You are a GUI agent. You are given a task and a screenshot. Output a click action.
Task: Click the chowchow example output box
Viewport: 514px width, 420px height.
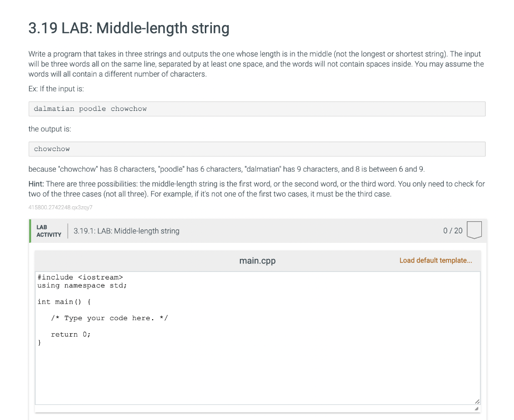pos(256,149)
